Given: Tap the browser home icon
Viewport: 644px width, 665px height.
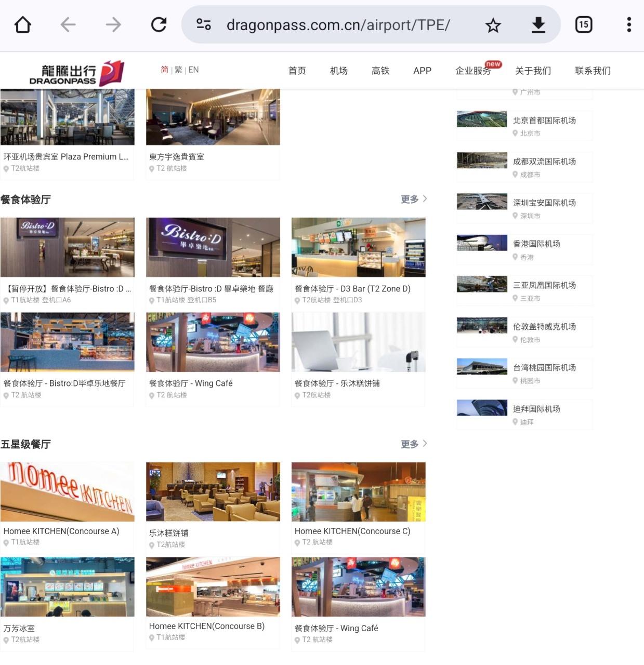Looking at the screenshot, I should click(x=23, y=25).
